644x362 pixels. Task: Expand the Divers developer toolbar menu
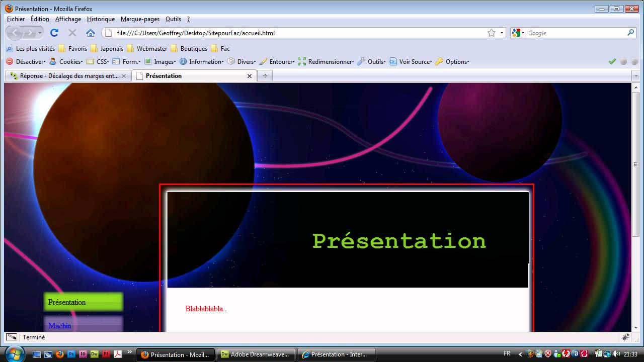[242, 62]
